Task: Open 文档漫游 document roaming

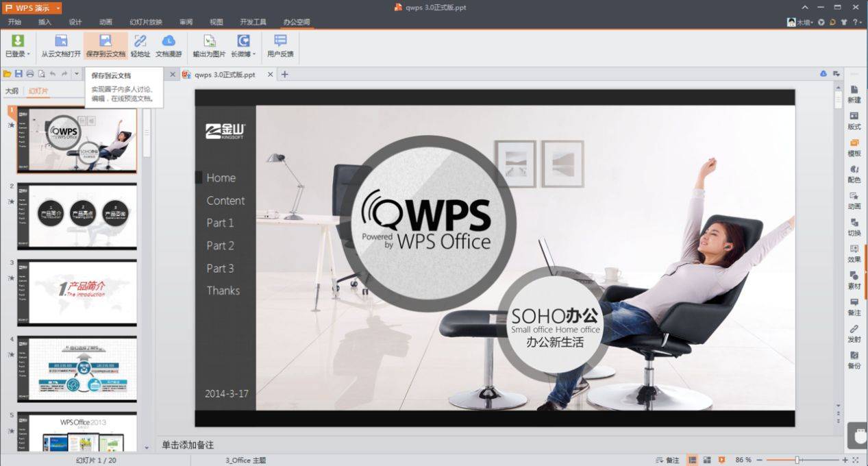Action: point(169,46)
